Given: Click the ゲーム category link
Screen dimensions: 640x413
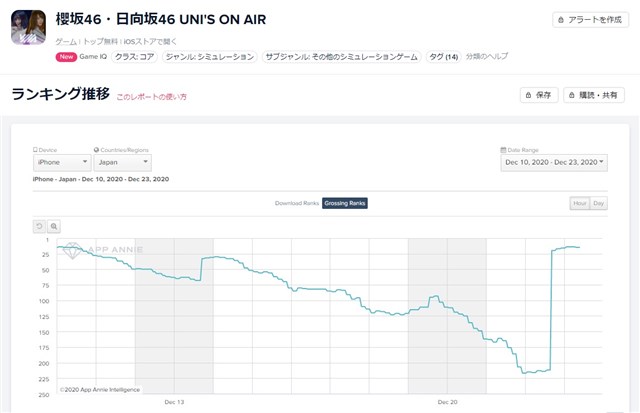Looking at the screenshot, I should (x=66, y=41).
